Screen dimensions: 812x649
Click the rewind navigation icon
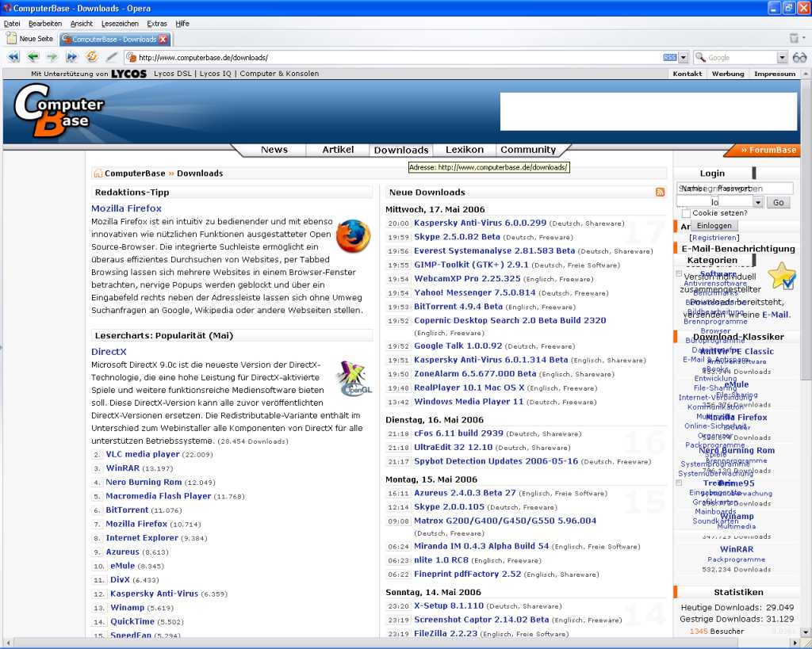pos(13,57)
